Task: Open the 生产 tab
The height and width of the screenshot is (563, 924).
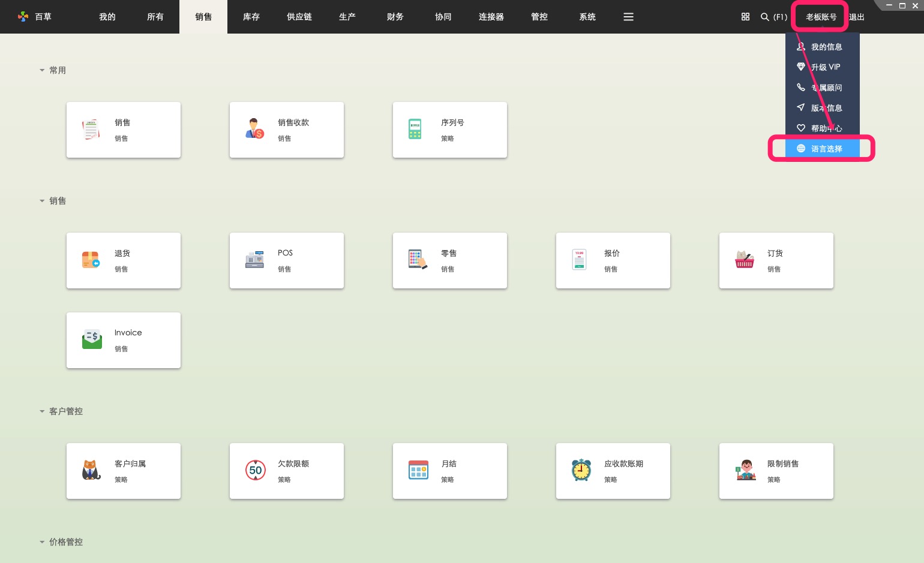Action: click(347, 17)
